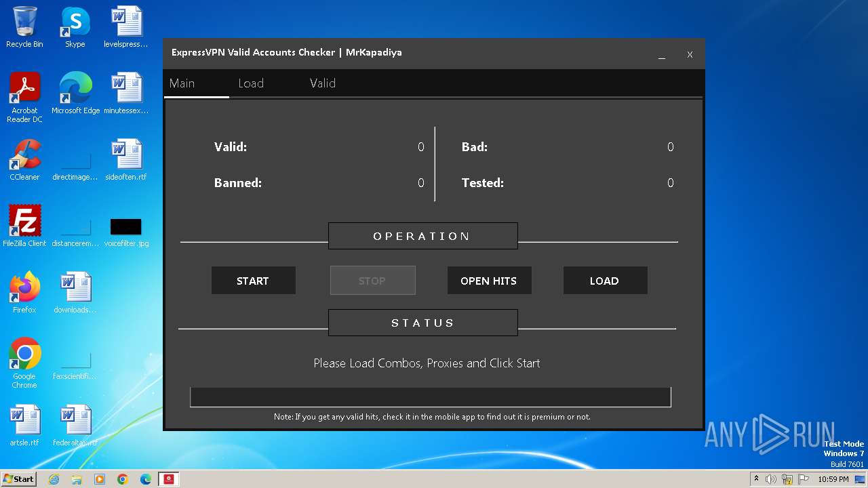Click the OPERATION section header

pos(422,236)
